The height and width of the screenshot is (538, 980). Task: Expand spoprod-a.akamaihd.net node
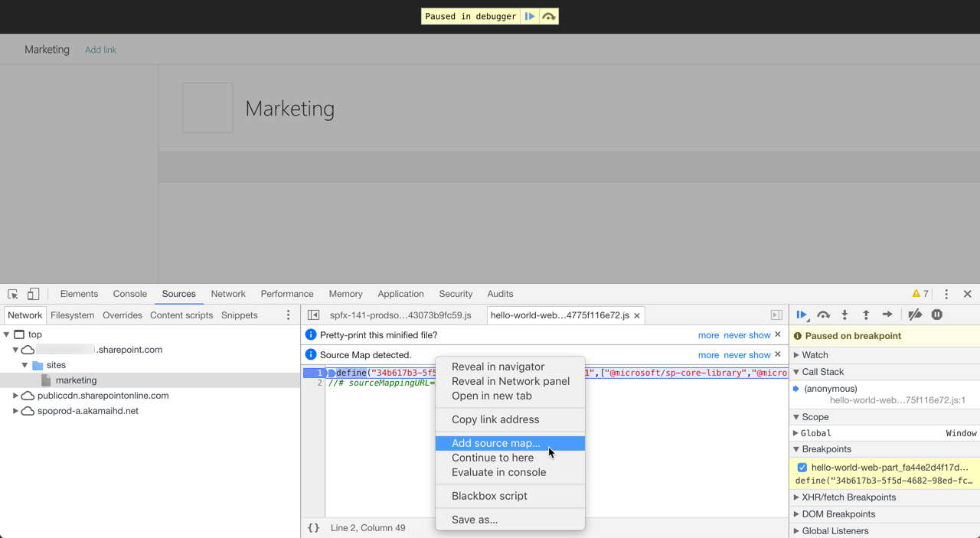[x=15, y=411]
